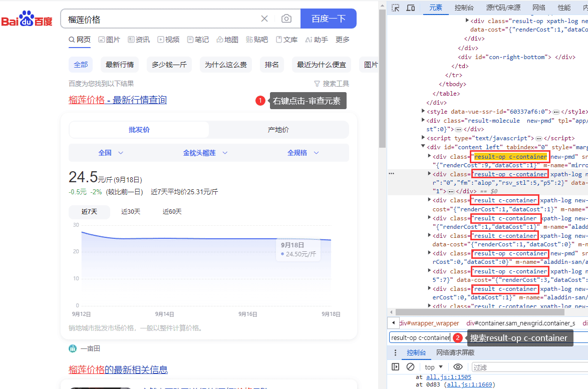Open the 源代码/来源 tab
This screenshot has height=389, width=588.
pos(503,8)
